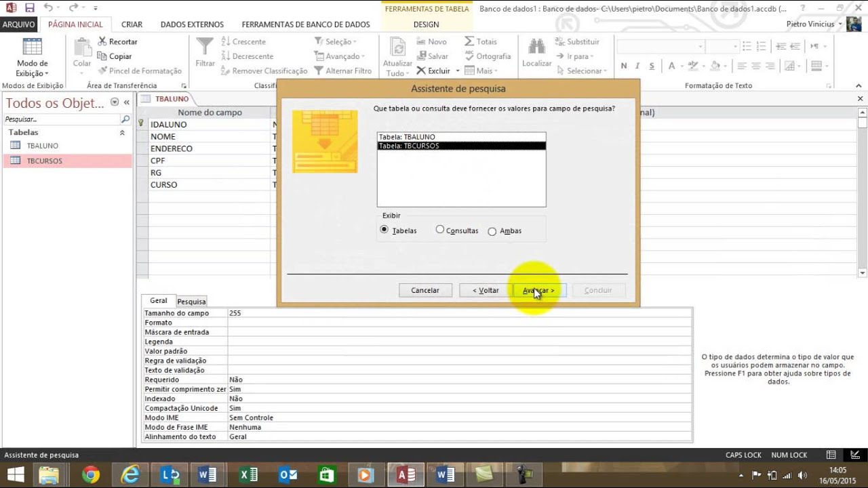
Task: Open Google Chrome from taskbar
Action: click(x=91, y=475)
